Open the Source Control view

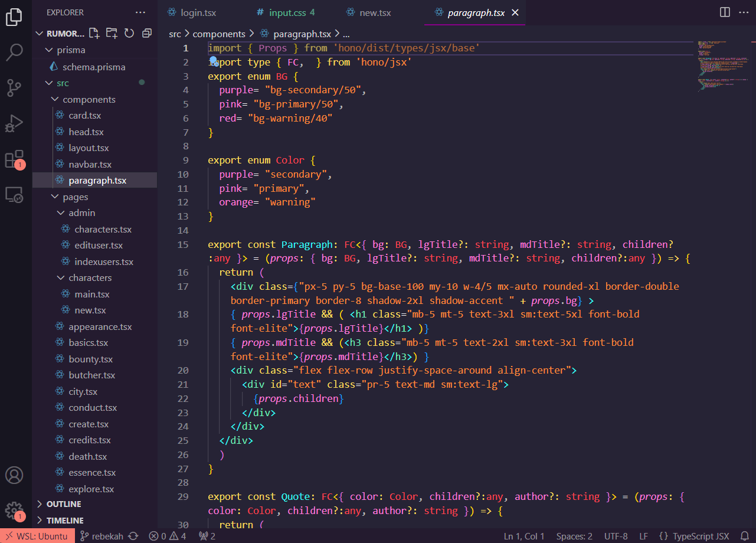pos(14,88)
